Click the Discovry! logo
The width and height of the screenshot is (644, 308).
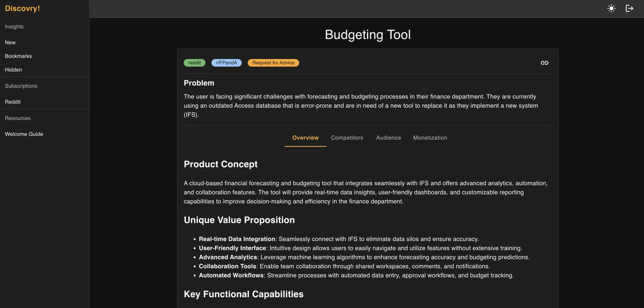(22, 8)
